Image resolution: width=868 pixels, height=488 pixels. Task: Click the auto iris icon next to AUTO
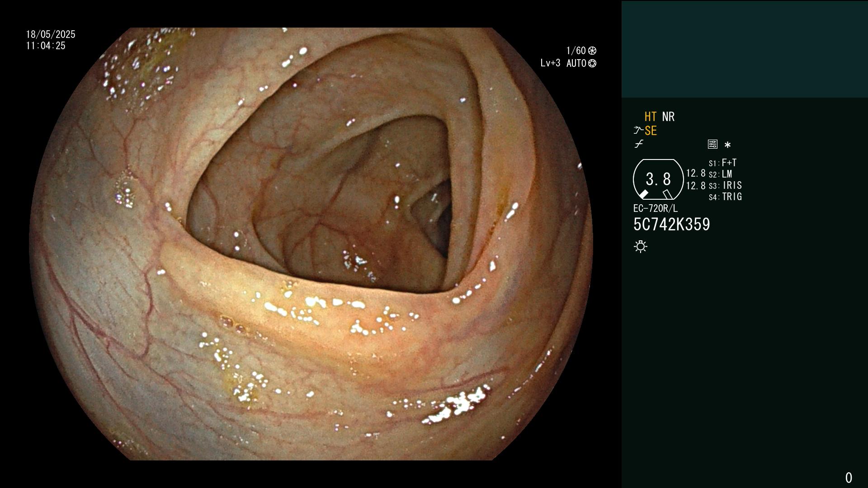pyautogui.click(x=592, y=63)
